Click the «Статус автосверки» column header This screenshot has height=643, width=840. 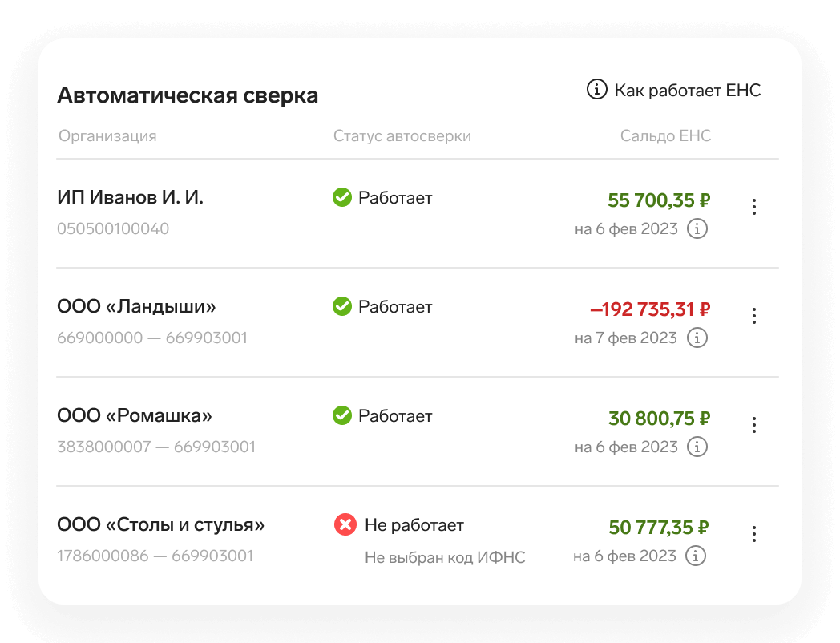[402, 136]
